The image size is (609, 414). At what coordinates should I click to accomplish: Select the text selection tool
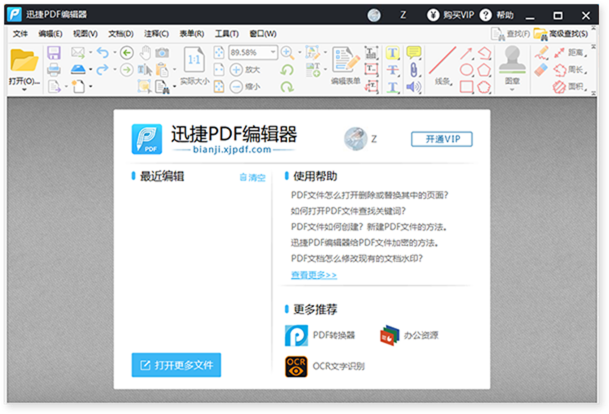pos(145,70)
